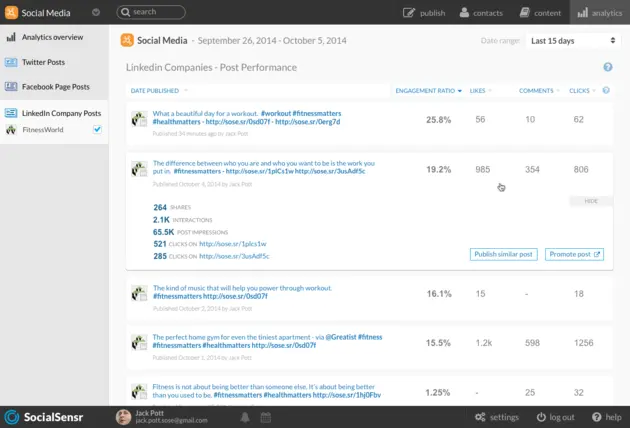Click the FitnessWorld company avatar icon
Screen dimensions: 630x428
pyautogui.click(x=11, y=130)
